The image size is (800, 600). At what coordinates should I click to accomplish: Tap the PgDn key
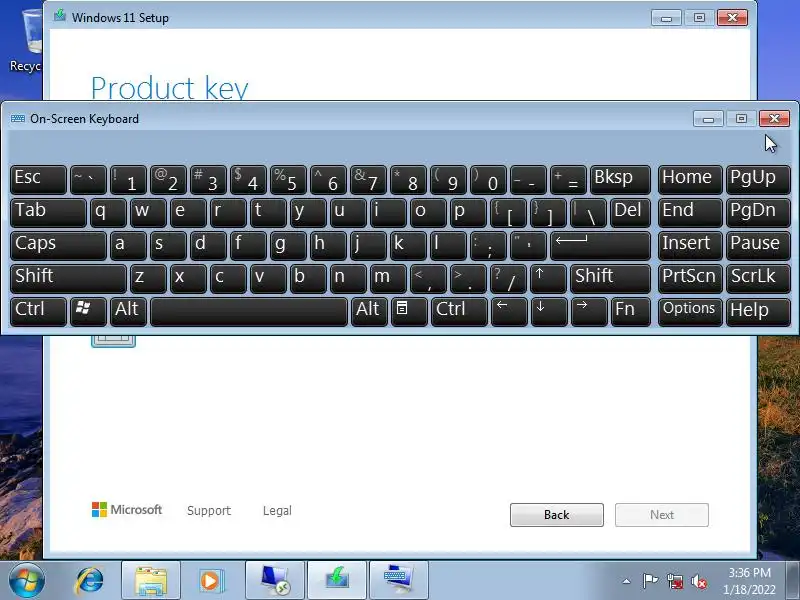[x=758, y=213]
